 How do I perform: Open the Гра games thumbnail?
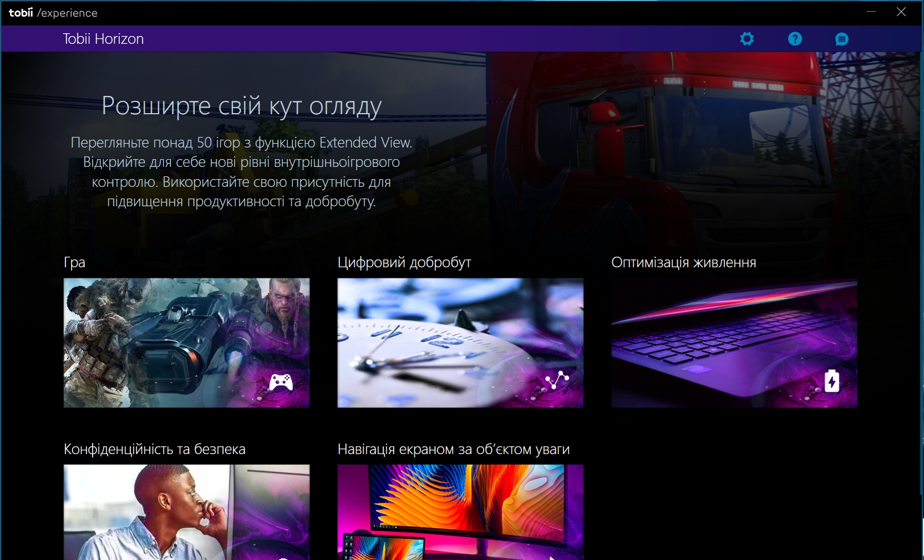coord(186,343)
